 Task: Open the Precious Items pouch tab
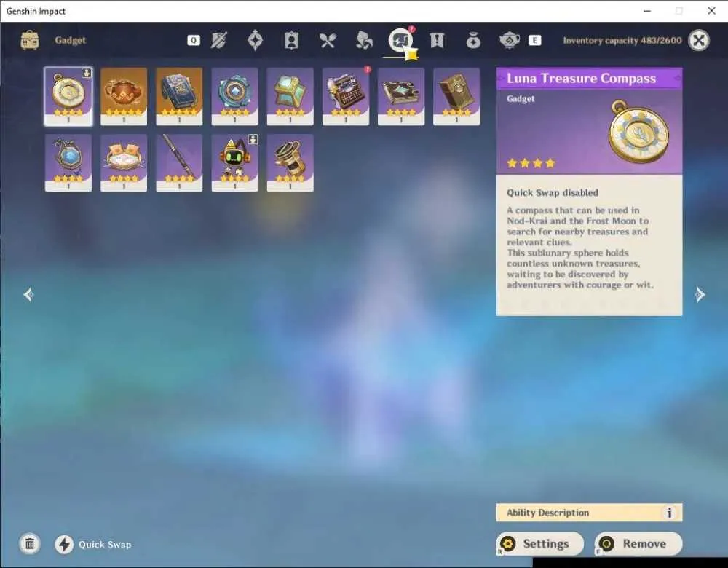coord(473,41)
